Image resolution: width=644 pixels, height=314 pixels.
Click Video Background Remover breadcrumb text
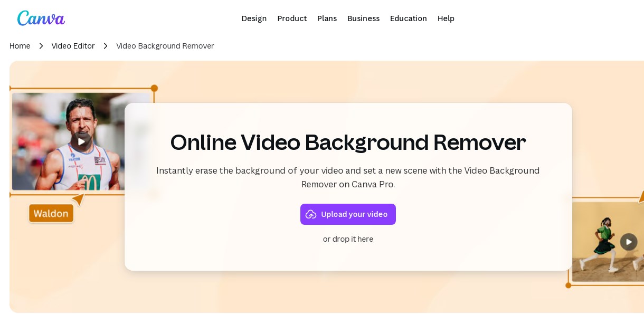click(x=165, y=46)
